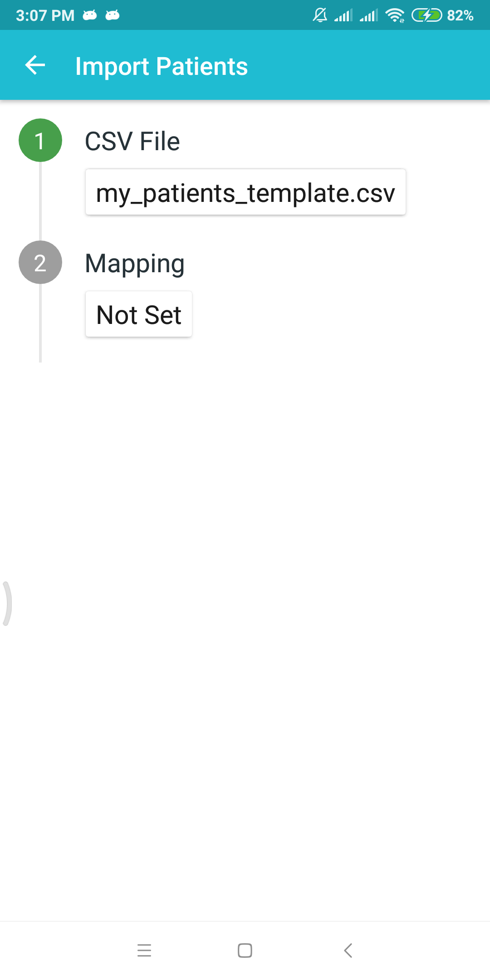The height and width of the screenshot is (980, 490).
Task: Tap the second signal strength icon
Action: [369, 15]
